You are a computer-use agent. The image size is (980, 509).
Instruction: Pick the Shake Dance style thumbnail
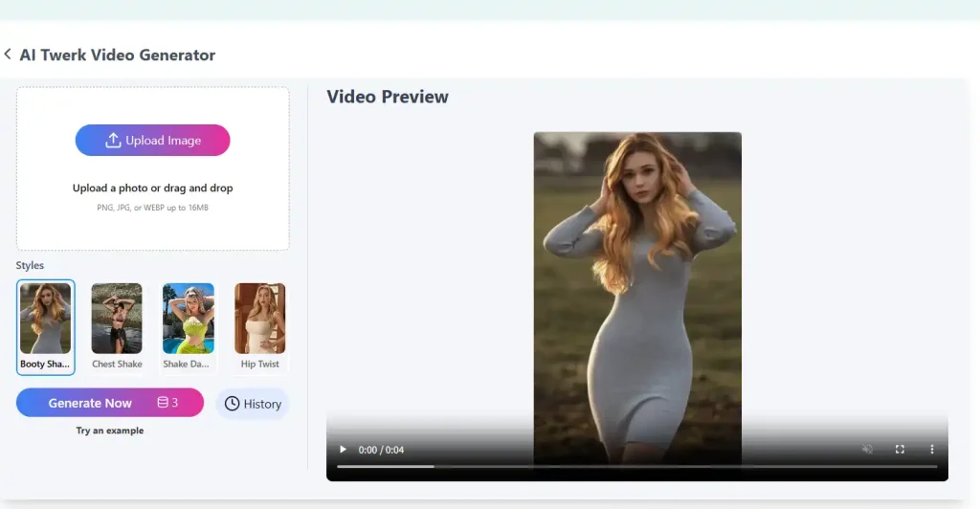(189, 327)
